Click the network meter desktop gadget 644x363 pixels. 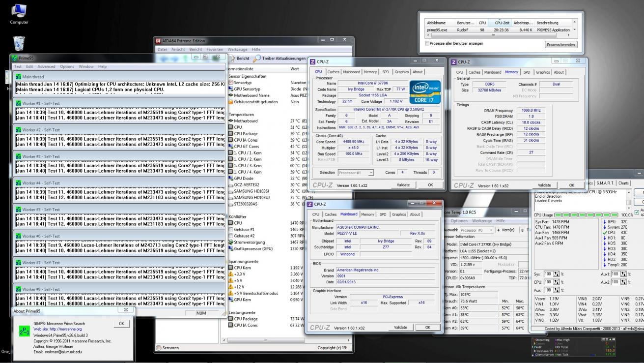[574, 346]
